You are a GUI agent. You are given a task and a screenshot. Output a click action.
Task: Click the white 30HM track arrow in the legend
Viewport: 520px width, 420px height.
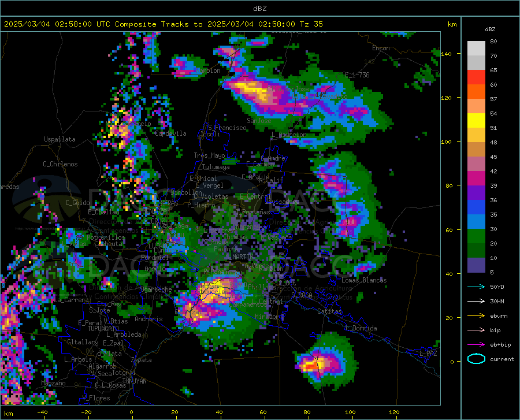pyautogui.click(x=476, y=302)
